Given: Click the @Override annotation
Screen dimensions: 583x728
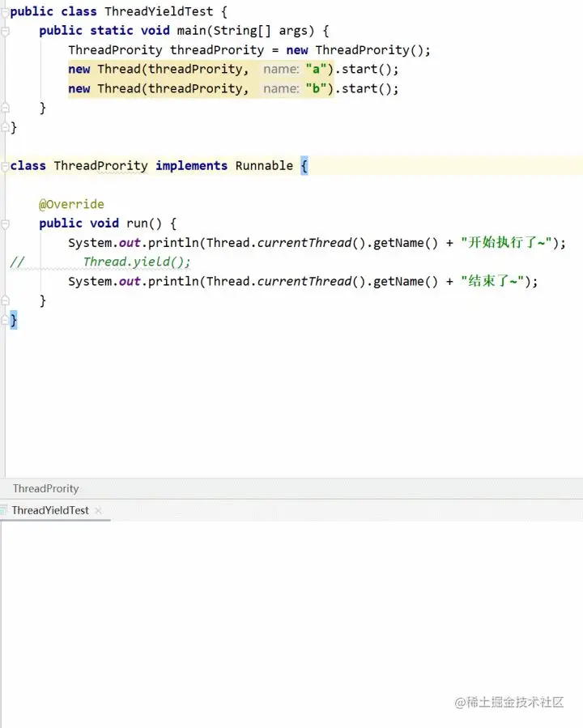Looking at the screenshot, I should coord(71,204).
